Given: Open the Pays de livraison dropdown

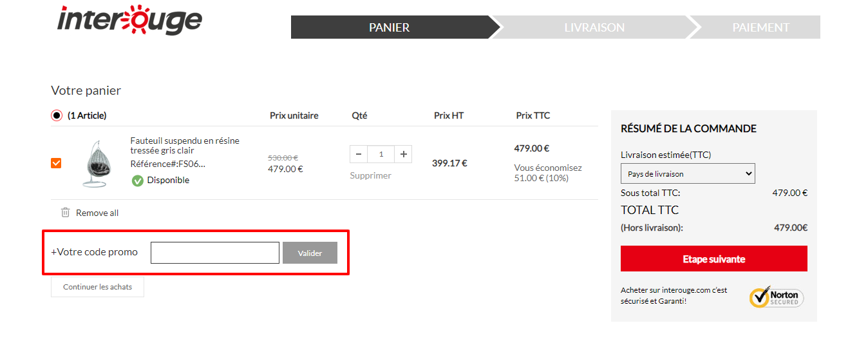Looking at the screenshot, I should pyautogui.click(x=688, y=173).
